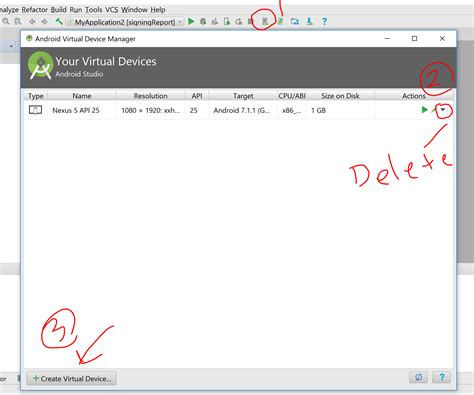Click the Profile app icon in toolbar
This screenshot has height=395, width=474.
click(227, 22)
